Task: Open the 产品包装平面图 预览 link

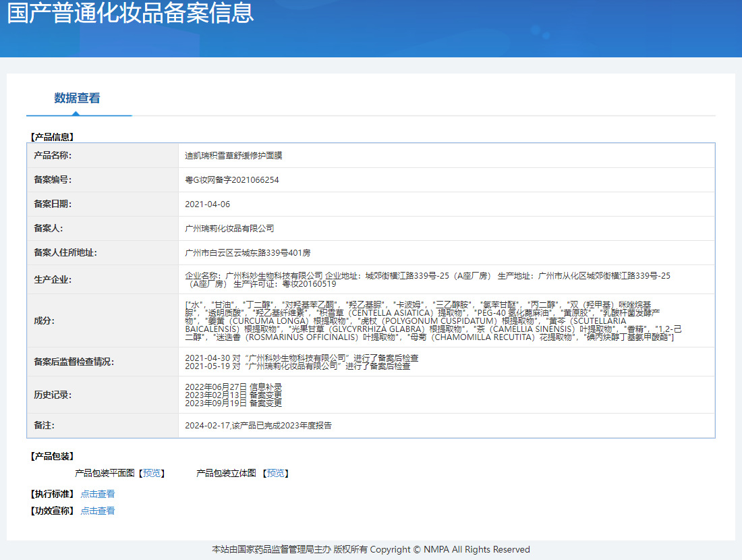Action: [x=152, y=474]
